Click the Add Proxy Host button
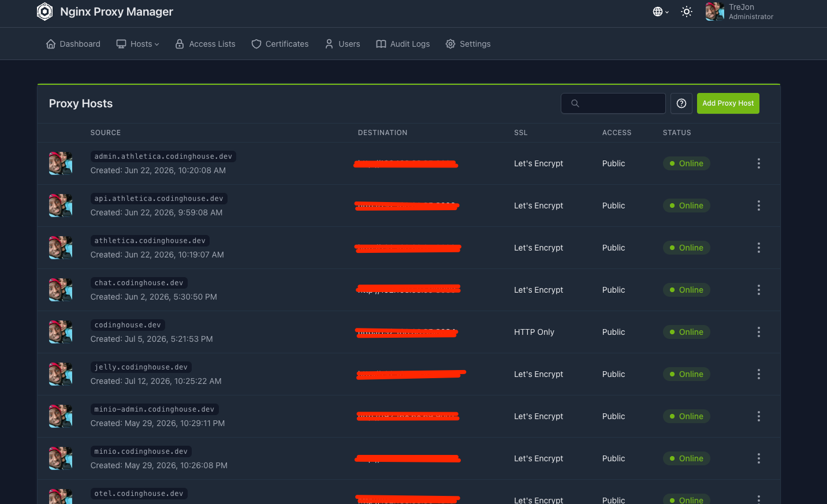Screen dimensions: 827x504 coord(728,103)
